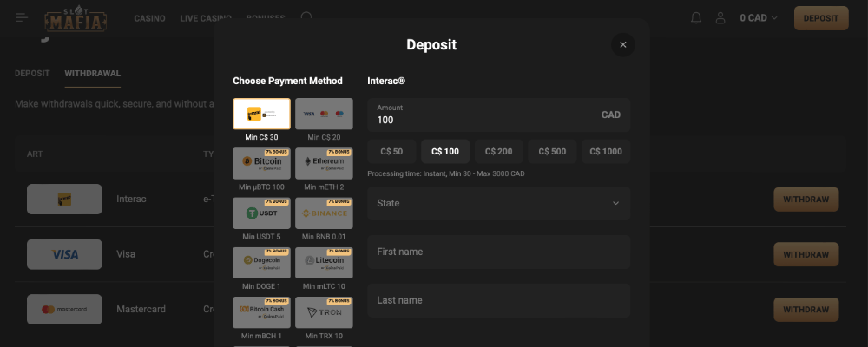The width and height of the screenshot is (868, 347).
Task: Click the 'Min TRX 10' label
Action: click(324, 336)
